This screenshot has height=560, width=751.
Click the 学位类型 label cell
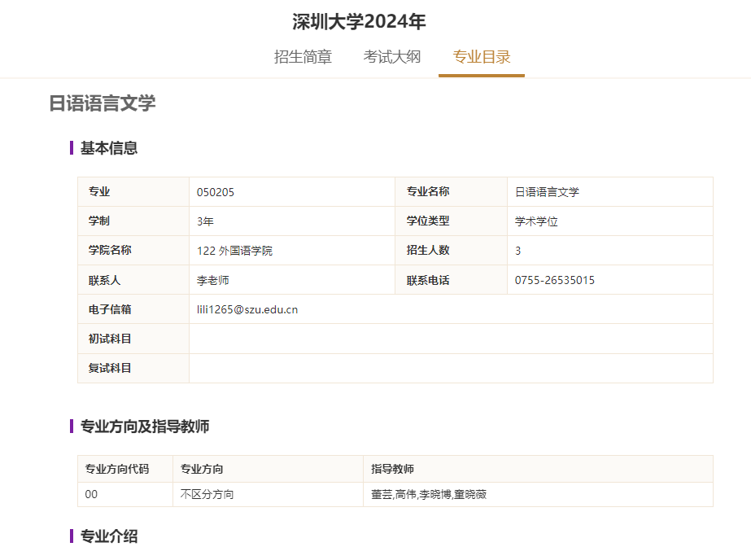pos(451,221)
